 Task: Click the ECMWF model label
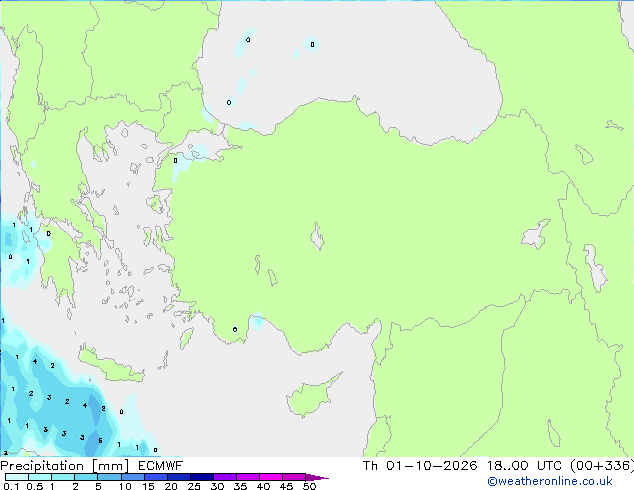pos(161,466)
